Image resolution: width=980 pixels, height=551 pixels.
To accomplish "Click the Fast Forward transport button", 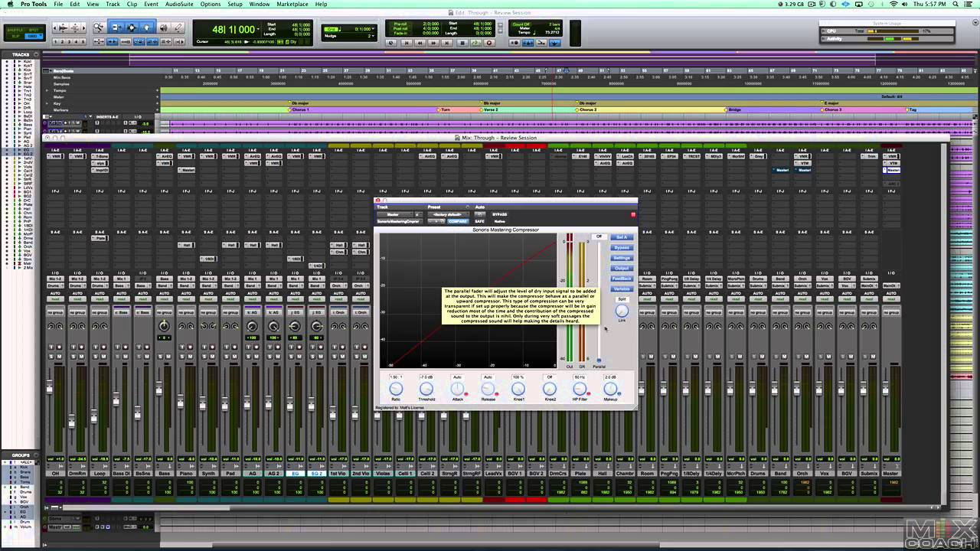I will click(x=433, y=43).
